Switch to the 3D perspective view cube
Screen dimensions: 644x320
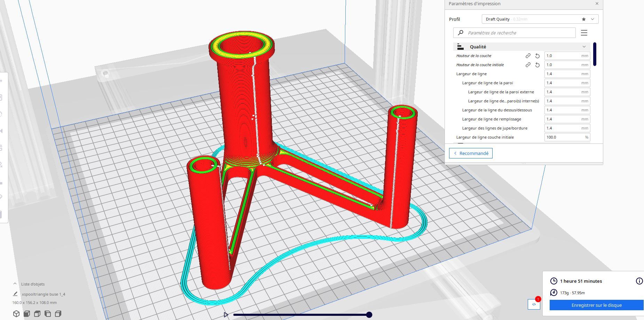tap(16, 314)
